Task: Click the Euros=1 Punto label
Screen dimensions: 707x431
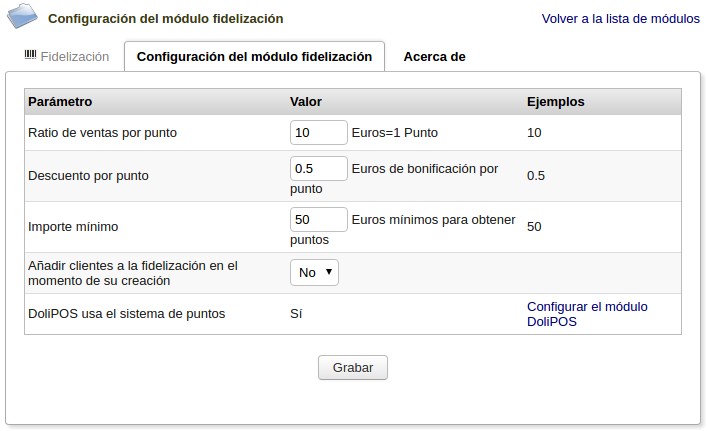Action: (x=395, y=133)
